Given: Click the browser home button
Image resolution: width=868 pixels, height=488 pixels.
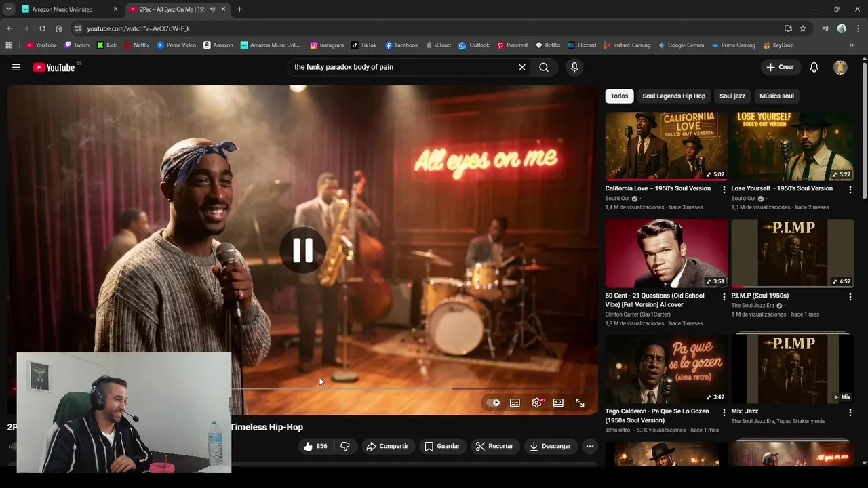Looking at the screenshot, I should coord(58,28).
